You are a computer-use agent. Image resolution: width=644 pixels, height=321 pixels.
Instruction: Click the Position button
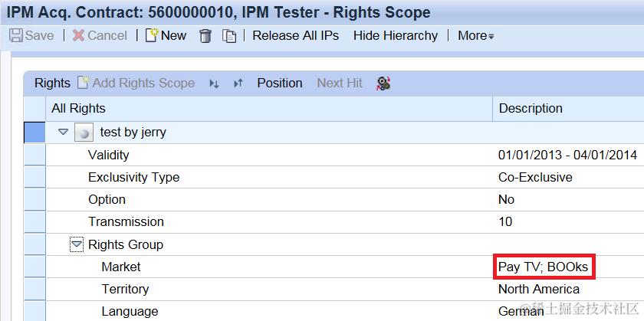tap(280, 84)
